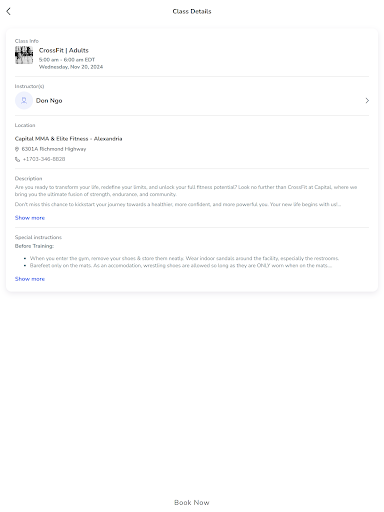Tap the CrossFit | Adults class title

[64, 50]
